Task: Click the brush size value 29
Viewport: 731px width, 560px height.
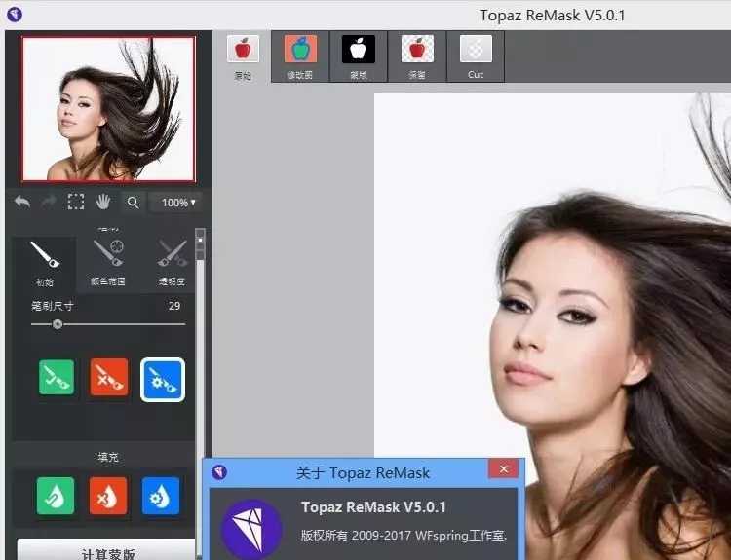Action: coord(174,306)
